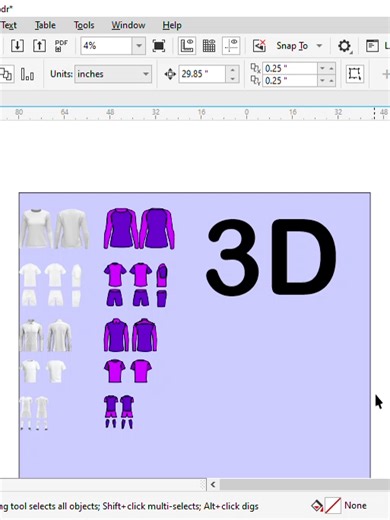Open the Units dropdown set to inches
The width and height of the screenshot is (390, 520).
click(x=113, y=74)
